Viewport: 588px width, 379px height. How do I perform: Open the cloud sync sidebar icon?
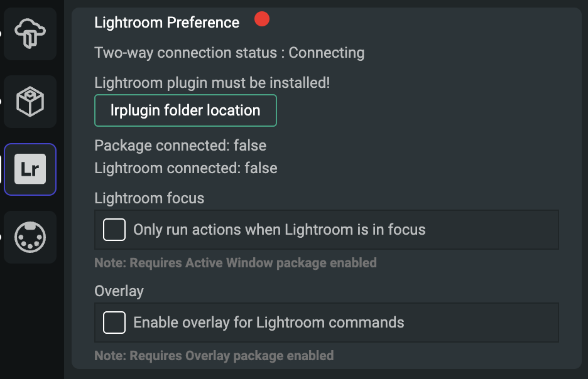click(30, 33)
